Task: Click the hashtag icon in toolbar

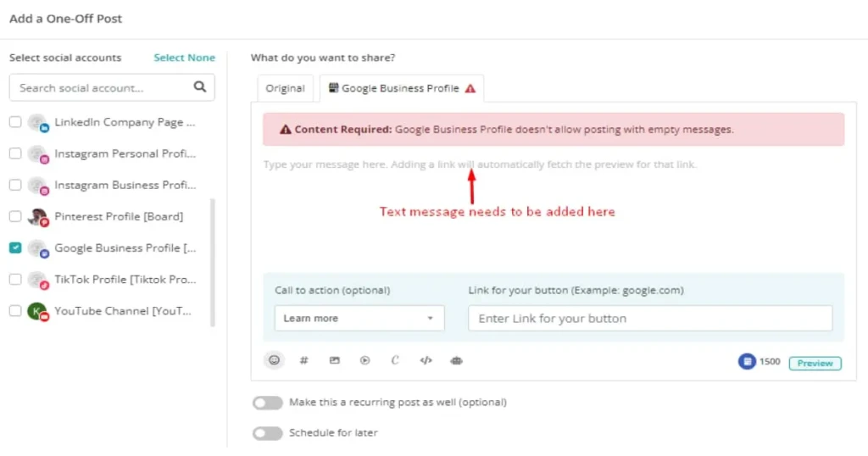Action: tap(304, 360)
